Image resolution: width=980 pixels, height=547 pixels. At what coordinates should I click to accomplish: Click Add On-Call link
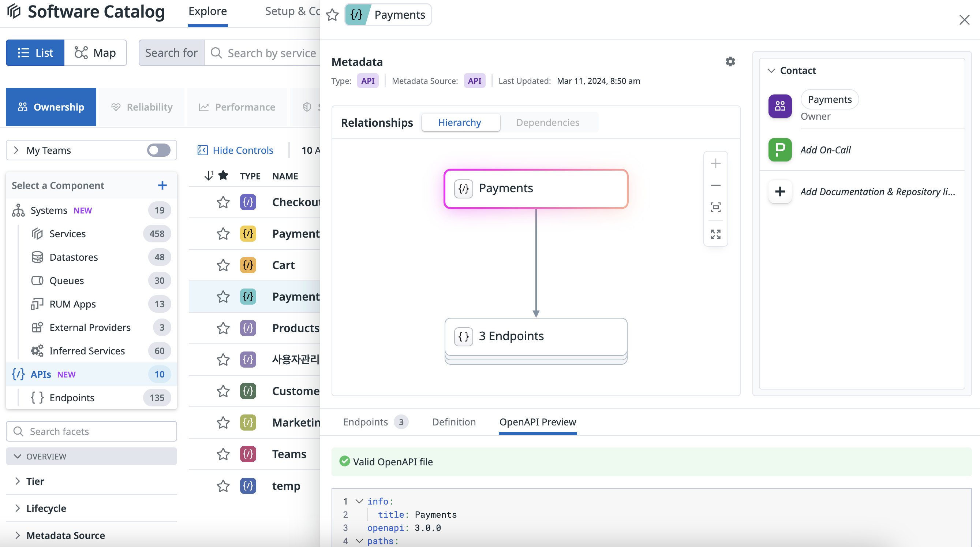pos(826,150)
